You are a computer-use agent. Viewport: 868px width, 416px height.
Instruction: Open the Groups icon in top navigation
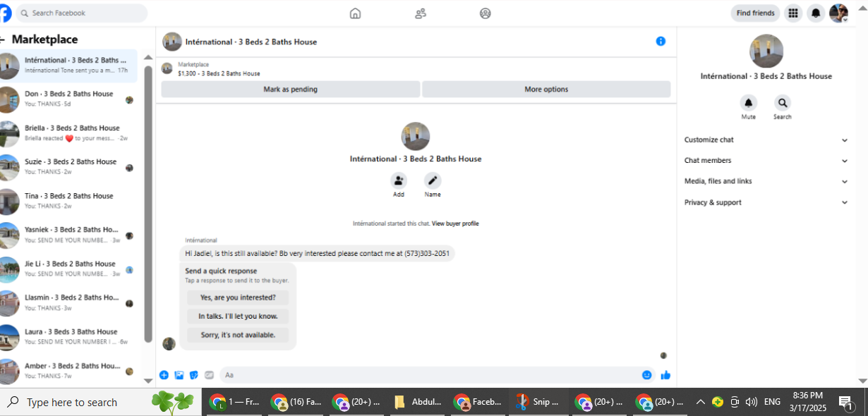pyautogui.click(x=485, y=13)
